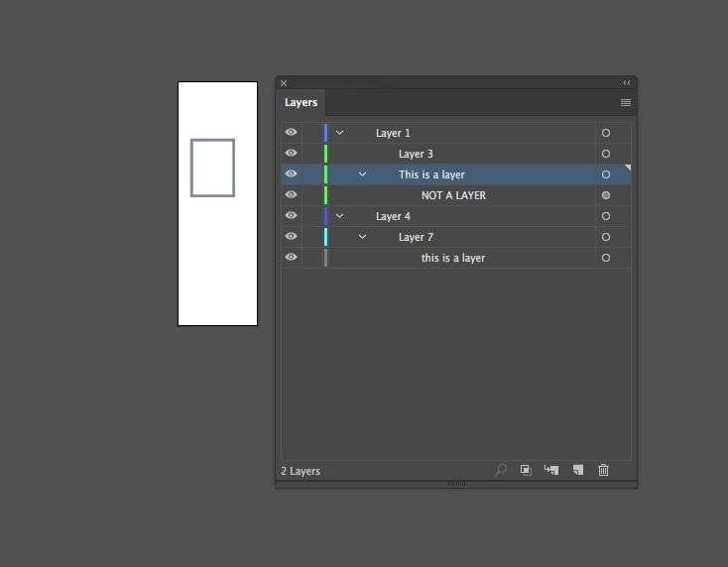Select the Layer 4 row

pos(456,216)
